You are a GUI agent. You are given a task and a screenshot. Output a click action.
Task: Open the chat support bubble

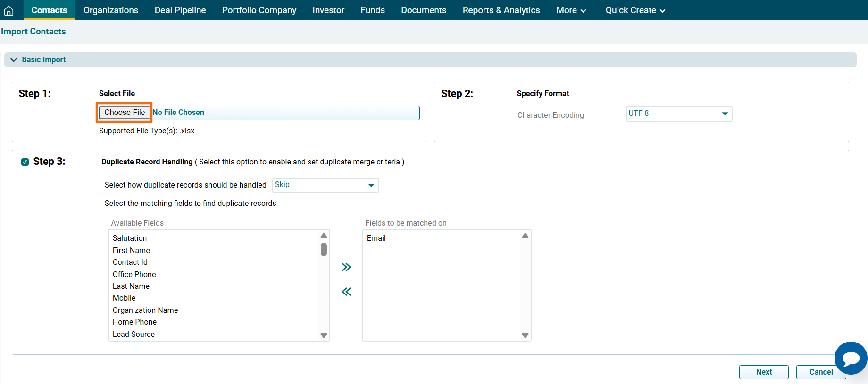[851, 358]
